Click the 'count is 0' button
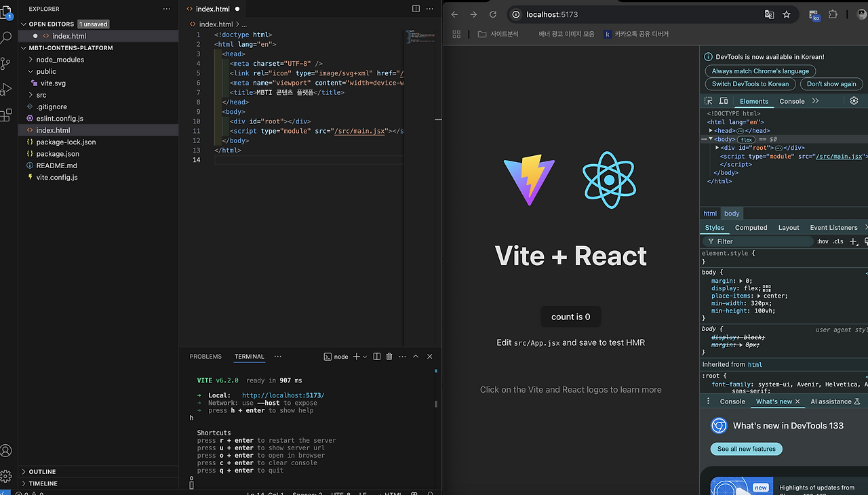Image resolution: width=868 pixels, height=495 pixels. pyautogui.click(x=570, y=317)
